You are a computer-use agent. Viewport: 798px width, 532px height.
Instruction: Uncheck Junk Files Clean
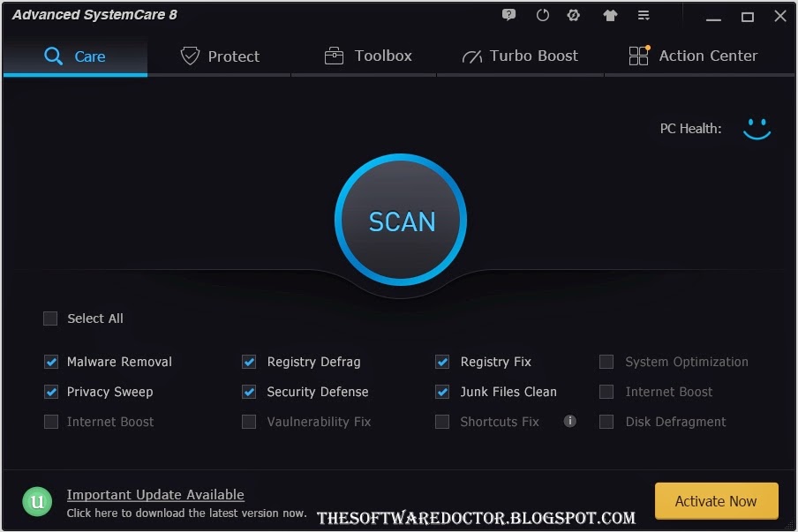[442, 392]
